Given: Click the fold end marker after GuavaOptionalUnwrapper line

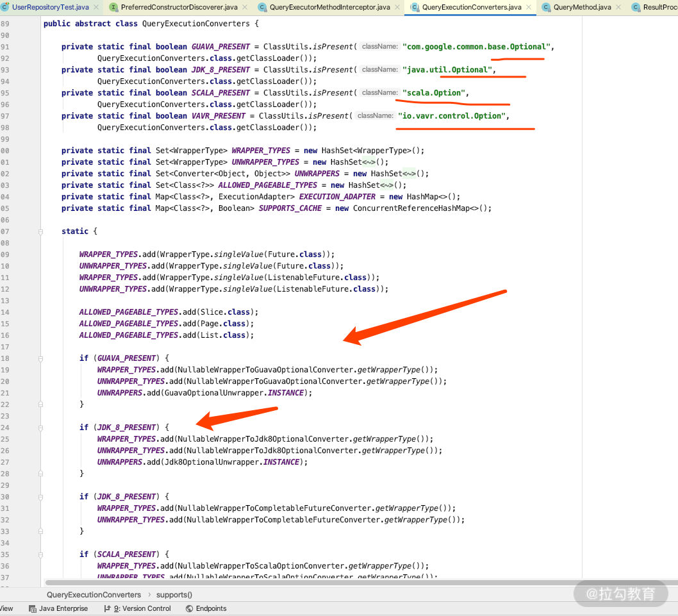Looking at the screenshot, I should pos(40,404).
